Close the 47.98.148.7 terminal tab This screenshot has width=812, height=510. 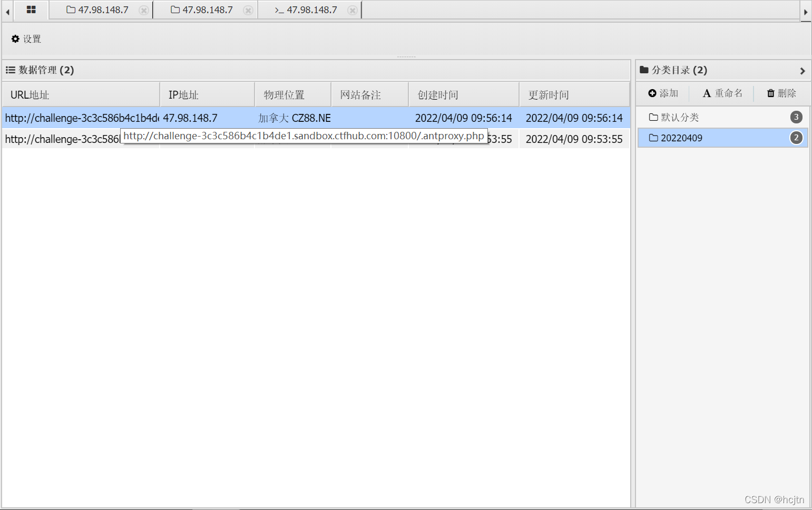353,10
